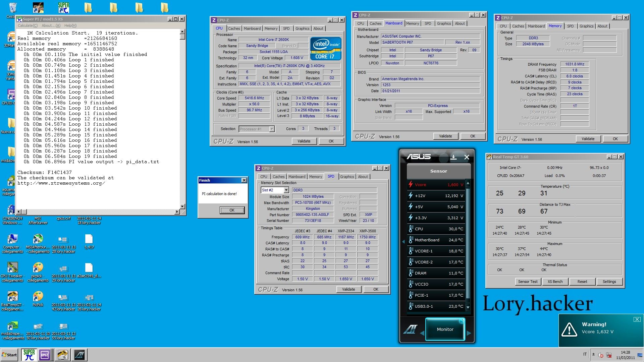The height and width of the screenshot is (362, 644).
Task: Switch to Caches tab in CPU window
Action: pyautogui.click(x=234, y=28)
